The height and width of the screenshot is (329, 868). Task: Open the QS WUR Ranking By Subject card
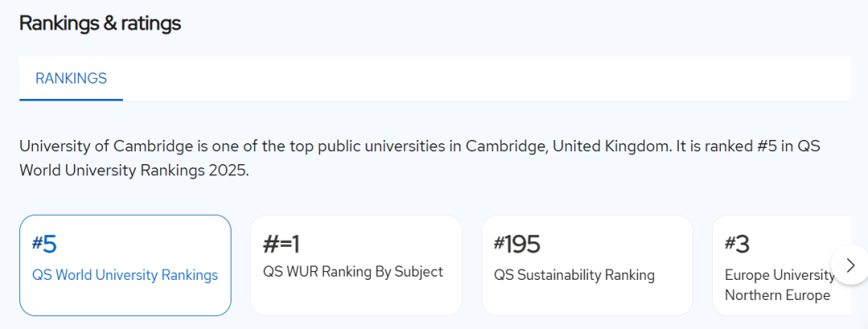356,265
